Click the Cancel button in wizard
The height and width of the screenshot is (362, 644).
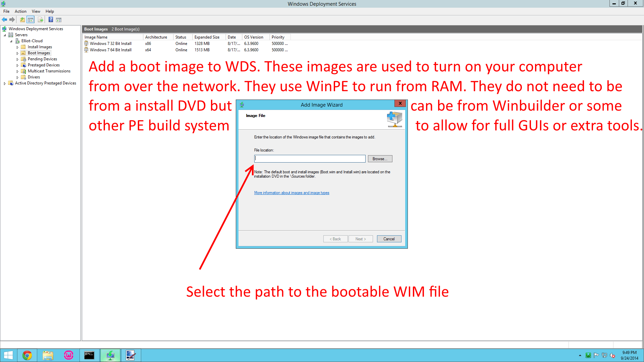[x=388, y=239]
